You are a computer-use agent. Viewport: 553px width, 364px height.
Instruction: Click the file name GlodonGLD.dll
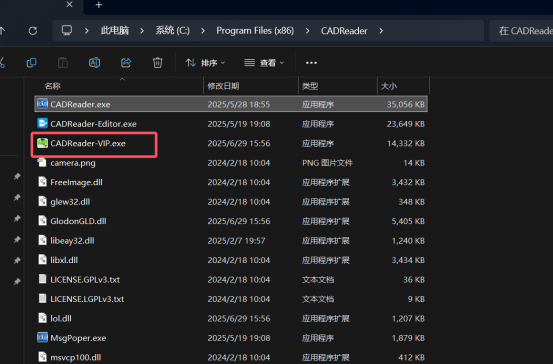(78, 221)
